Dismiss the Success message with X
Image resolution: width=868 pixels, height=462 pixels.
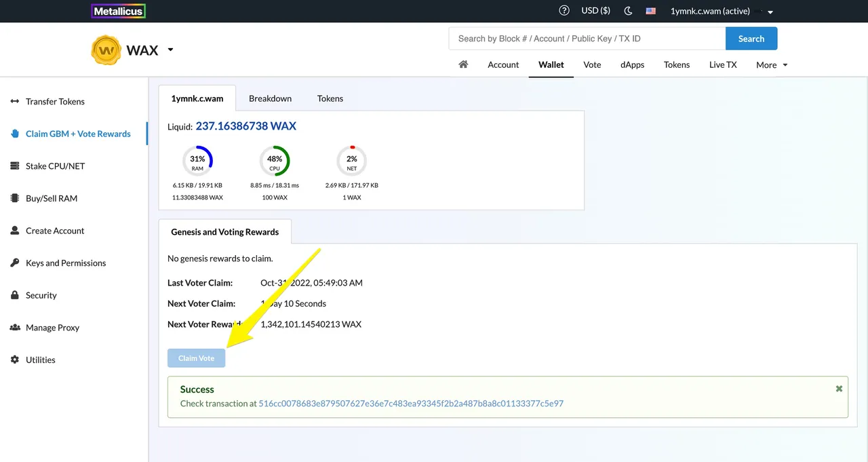coord(839,389)
